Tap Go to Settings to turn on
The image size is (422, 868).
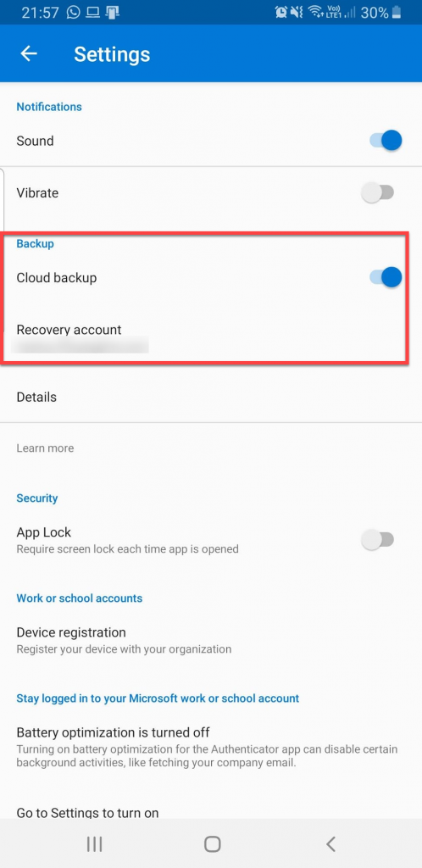pyautogui.click(x=87, y=813)
